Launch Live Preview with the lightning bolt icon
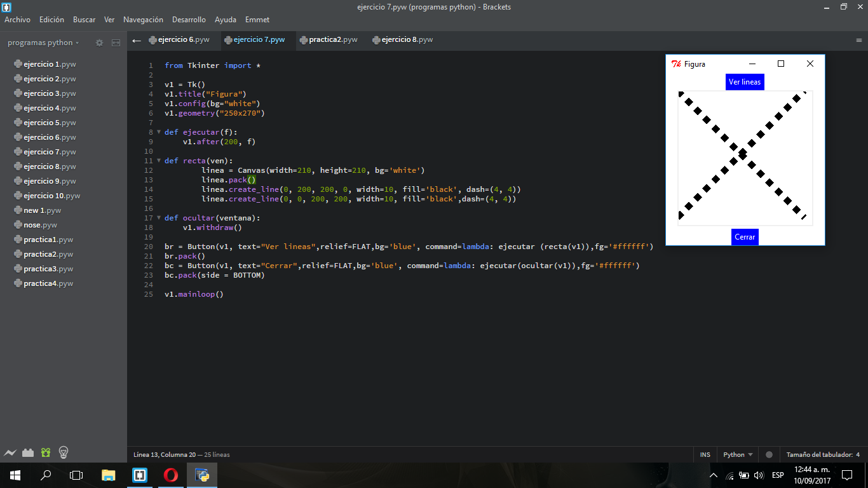The image size is (868, 488). point(10,452)
